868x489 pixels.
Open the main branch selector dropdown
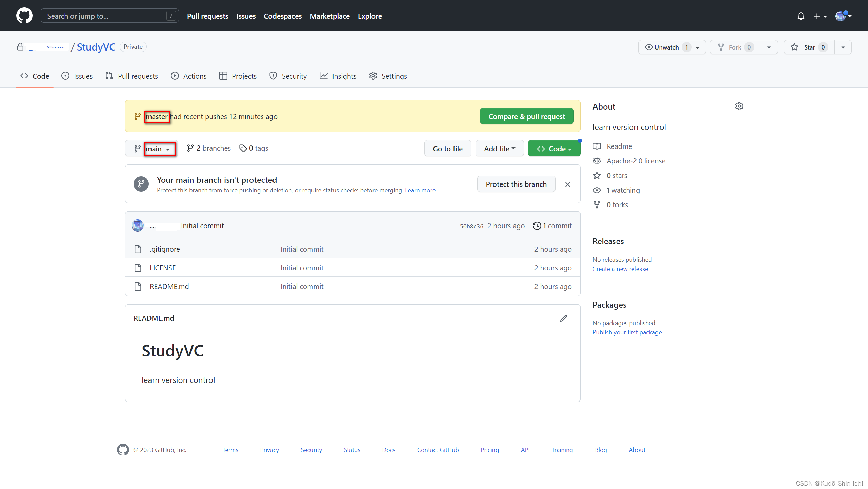(x=152, y=149)
